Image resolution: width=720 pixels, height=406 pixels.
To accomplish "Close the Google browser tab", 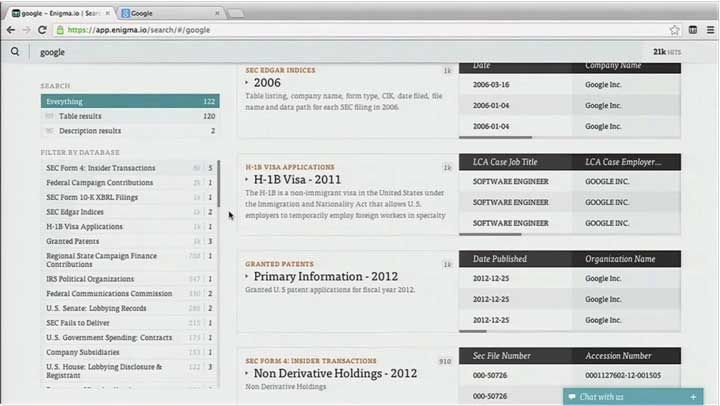I will point(217,13).
